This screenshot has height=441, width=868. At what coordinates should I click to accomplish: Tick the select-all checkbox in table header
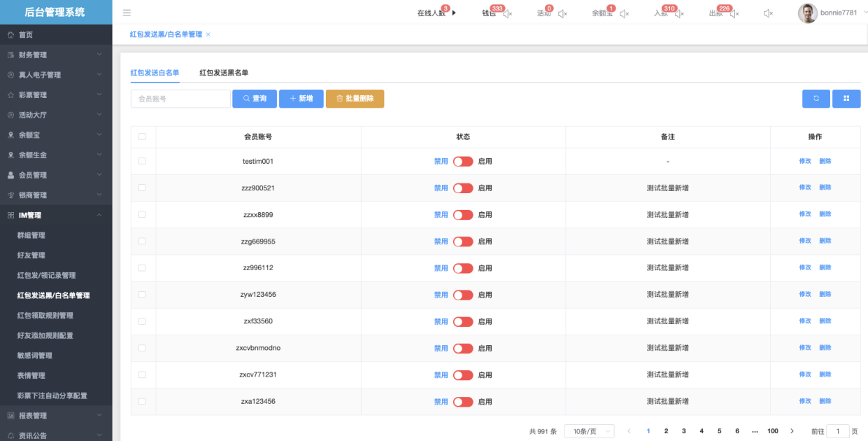[143, 136]
